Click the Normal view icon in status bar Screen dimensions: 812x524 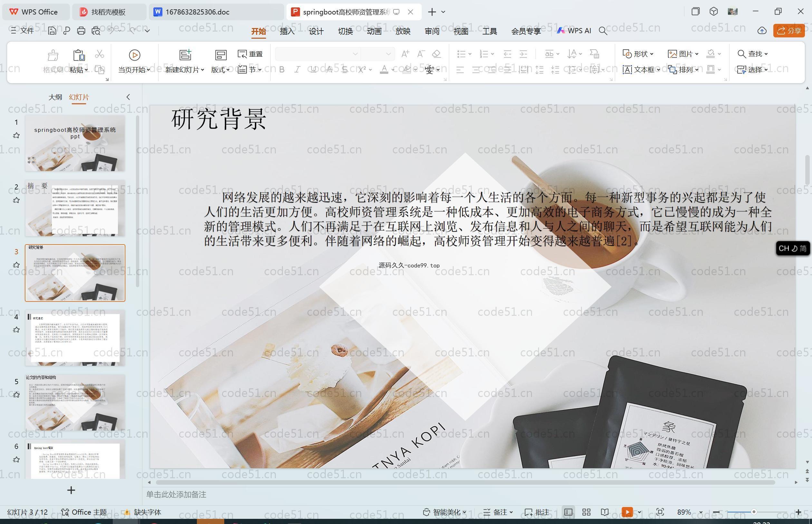[568, 512]
